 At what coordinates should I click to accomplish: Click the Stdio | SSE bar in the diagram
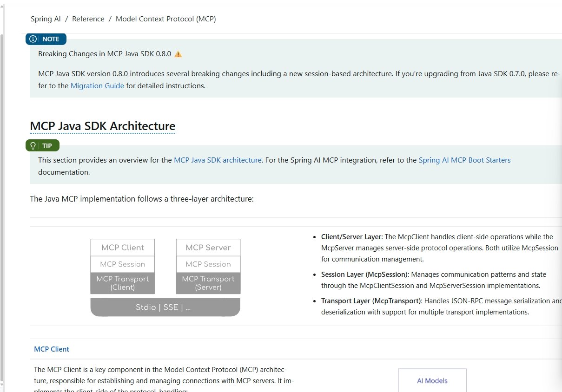point(165,307)
